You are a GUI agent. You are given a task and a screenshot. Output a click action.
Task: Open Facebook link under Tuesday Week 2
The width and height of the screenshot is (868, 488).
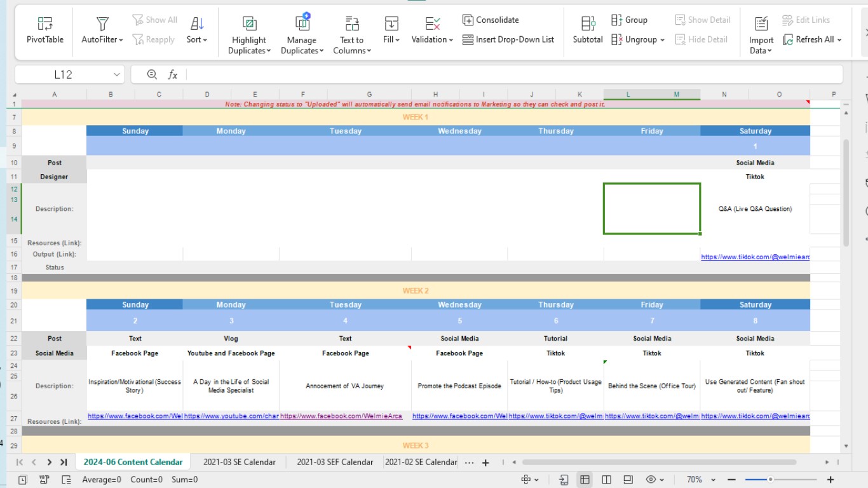(341, 416)
